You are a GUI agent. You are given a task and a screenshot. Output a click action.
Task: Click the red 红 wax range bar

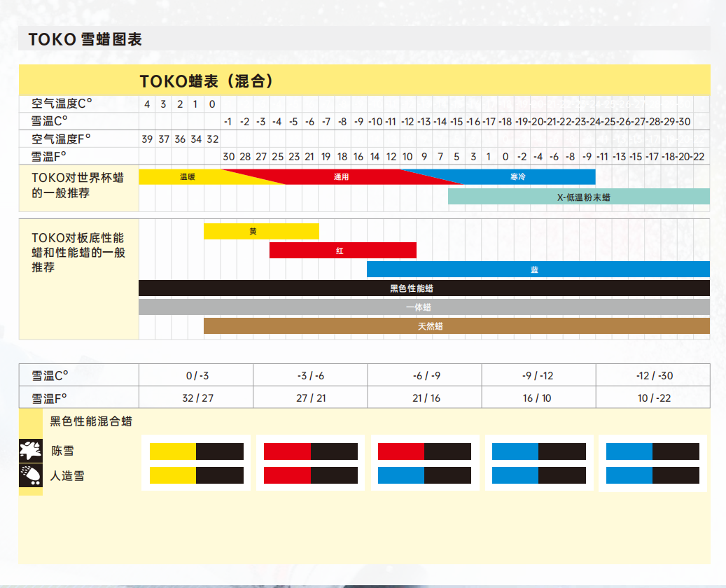[342, 251]
